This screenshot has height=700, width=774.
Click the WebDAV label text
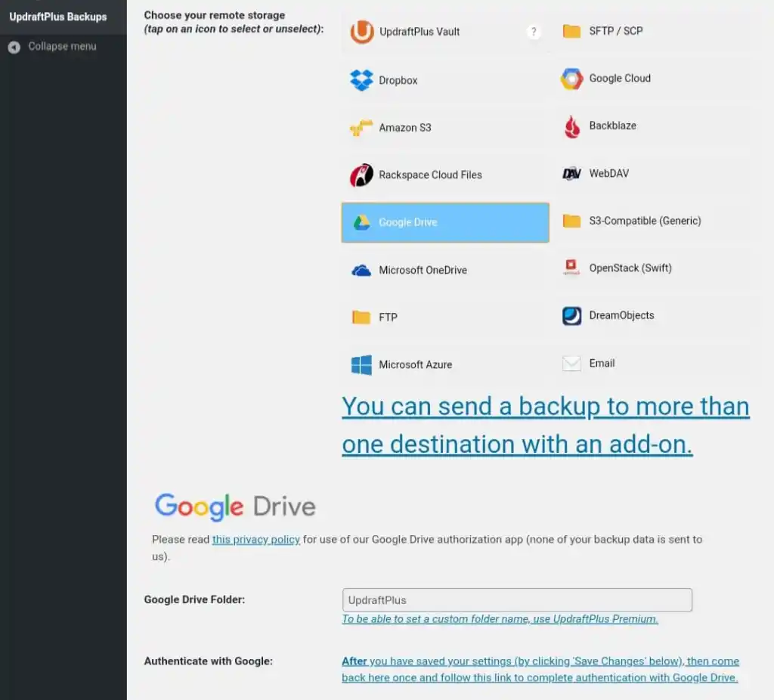(608, 174)
